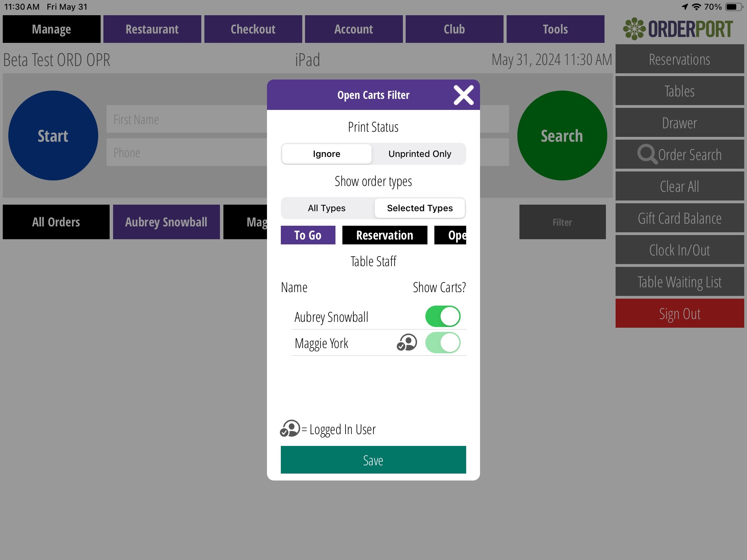
Task: Switch to the Checkout tab
Action: 253,29
